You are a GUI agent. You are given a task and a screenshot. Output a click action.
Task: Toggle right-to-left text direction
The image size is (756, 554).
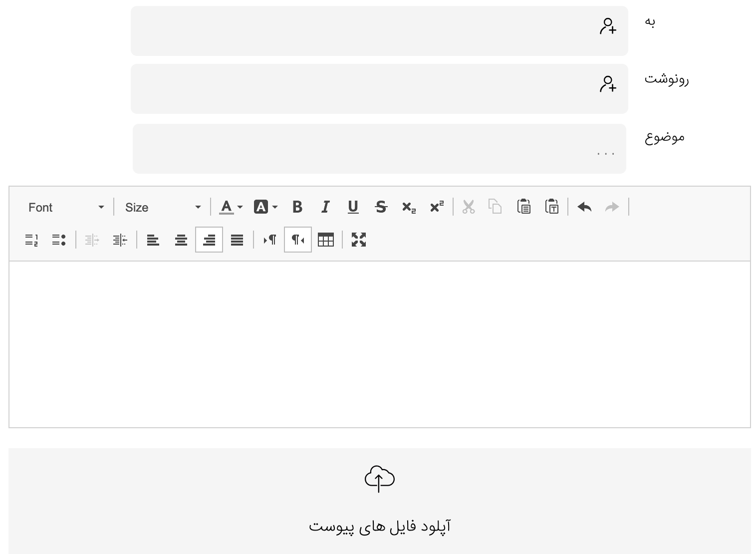(298, 240)
